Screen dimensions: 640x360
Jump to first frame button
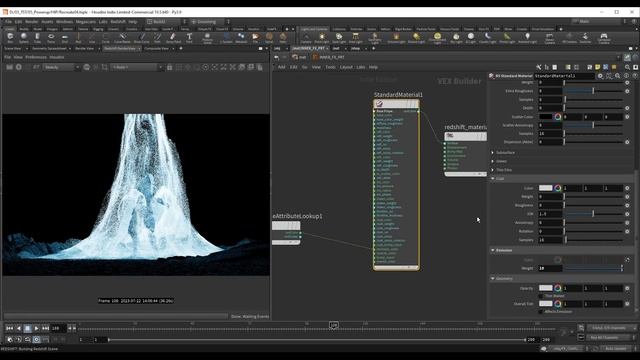coord(9,328)
